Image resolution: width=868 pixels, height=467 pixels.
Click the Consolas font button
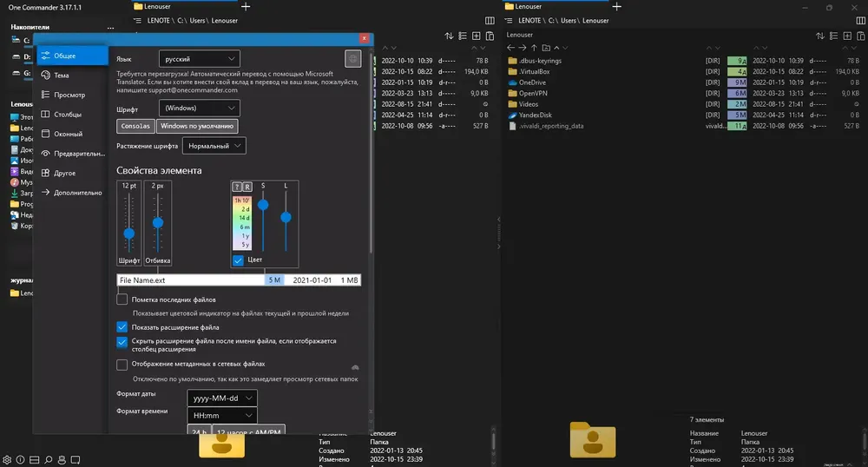tap(135, 126)
